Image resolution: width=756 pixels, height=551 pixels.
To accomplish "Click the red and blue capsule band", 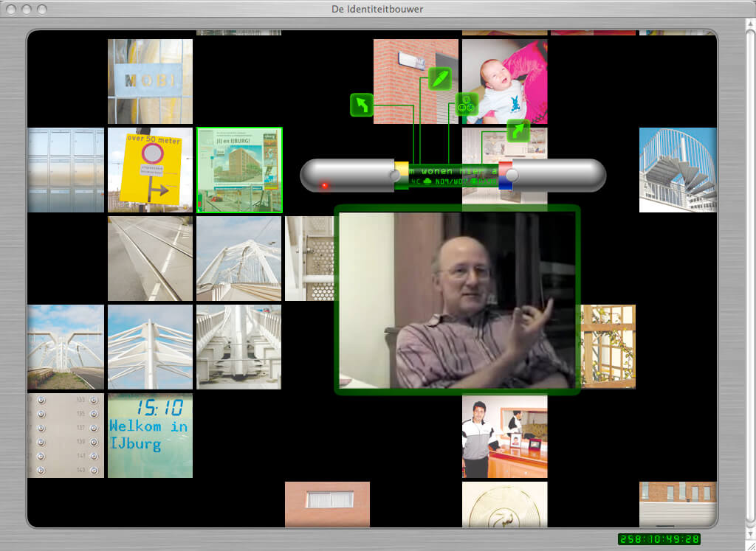I will [505, 176].
